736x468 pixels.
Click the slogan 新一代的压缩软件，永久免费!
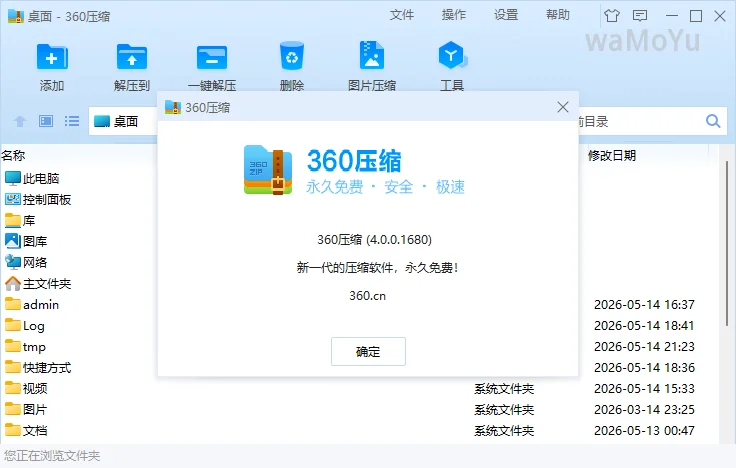coord(377,268)
